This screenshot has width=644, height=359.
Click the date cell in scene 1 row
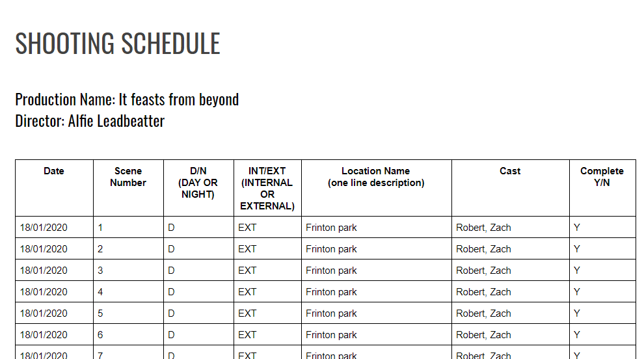44,228
